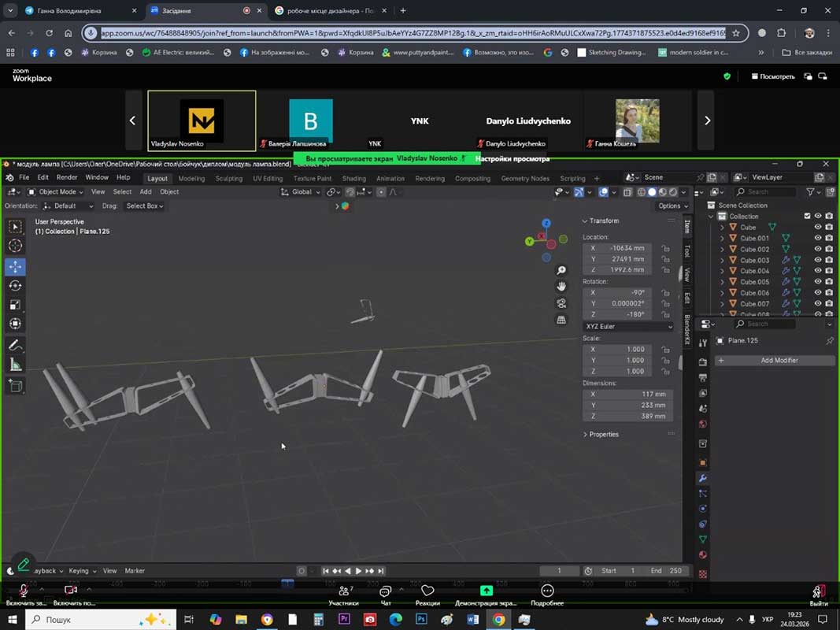Open the Render menu
This screenshot has height=630, width=840.
(x=67, y=178)
